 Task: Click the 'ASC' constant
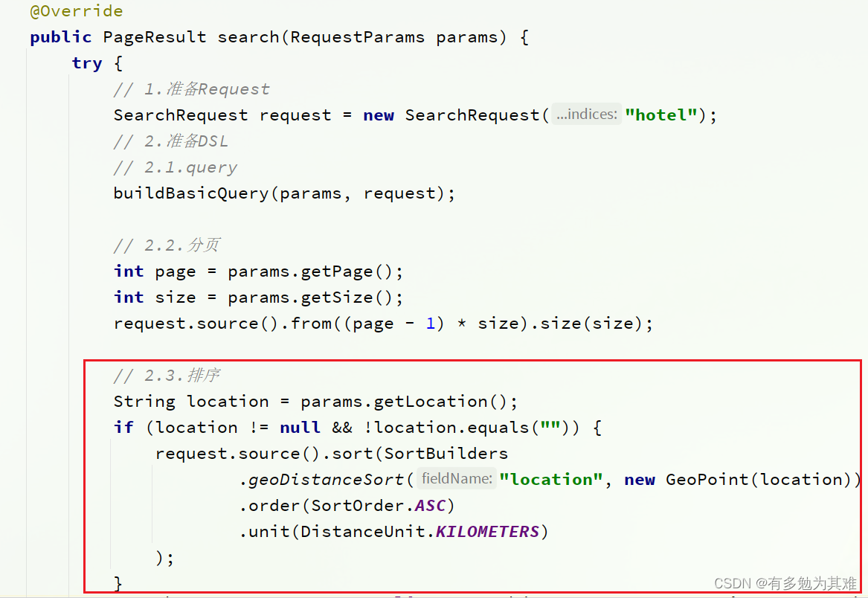click(x=430, y=506)
